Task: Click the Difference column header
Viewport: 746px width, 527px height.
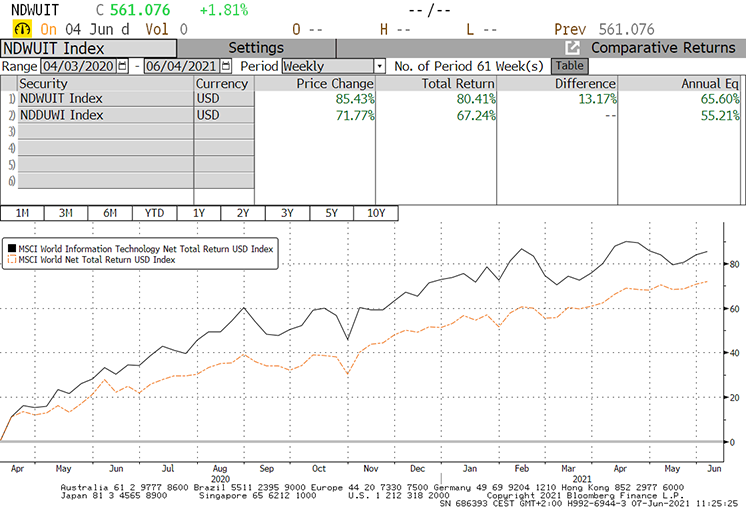Action: [557, 84]
